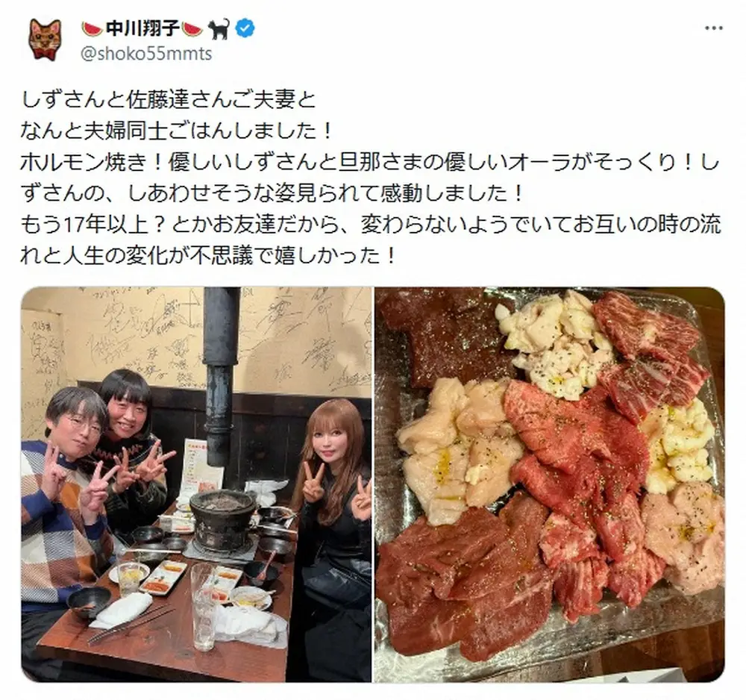Viewport: 746px width, 700px height.
Task: Click the watermelon emoji after the name
Action: click(x=192, y=29)
